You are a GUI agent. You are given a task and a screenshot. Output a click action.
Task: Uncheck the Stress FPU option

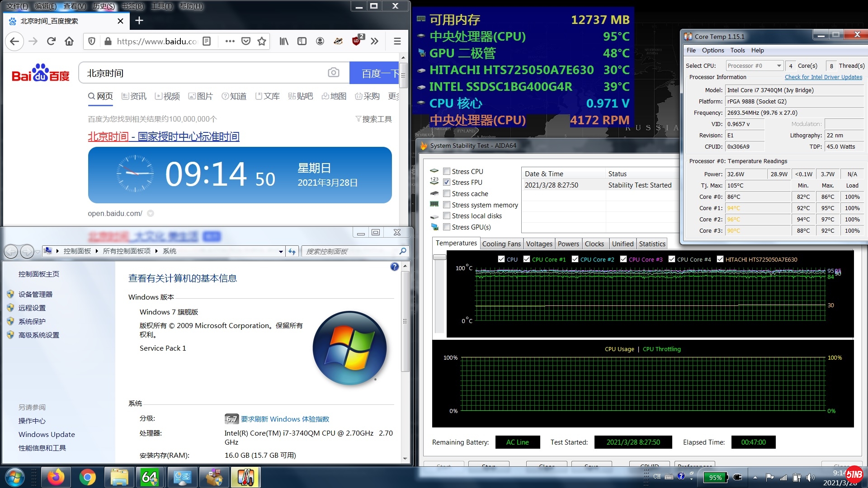coord(447,182)
